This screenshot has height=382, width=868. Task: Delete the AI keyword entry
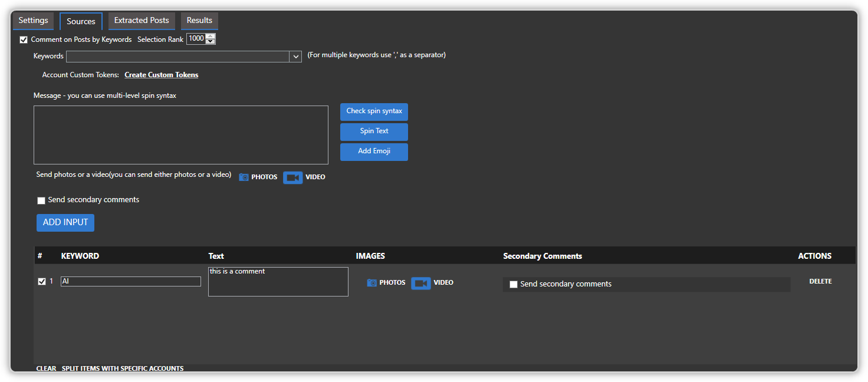[x=820, y=281]
